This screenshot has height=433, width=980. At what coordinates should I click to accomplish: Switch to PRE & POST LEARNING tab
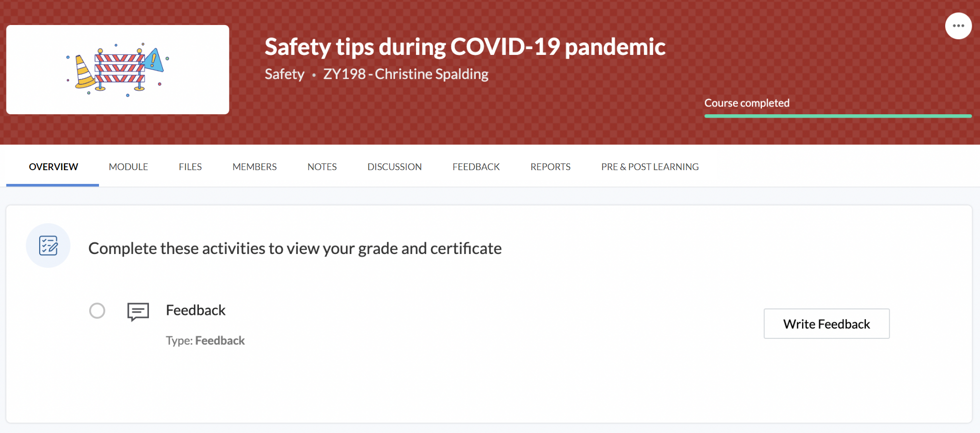click(x=650, y=167)
